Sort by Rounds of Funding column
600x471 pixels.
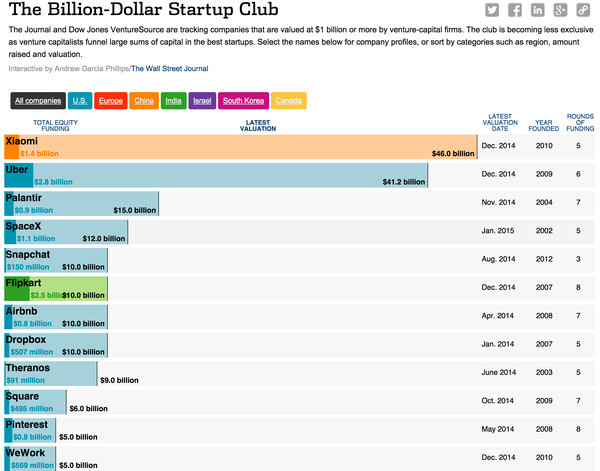[x=580, y=122]
